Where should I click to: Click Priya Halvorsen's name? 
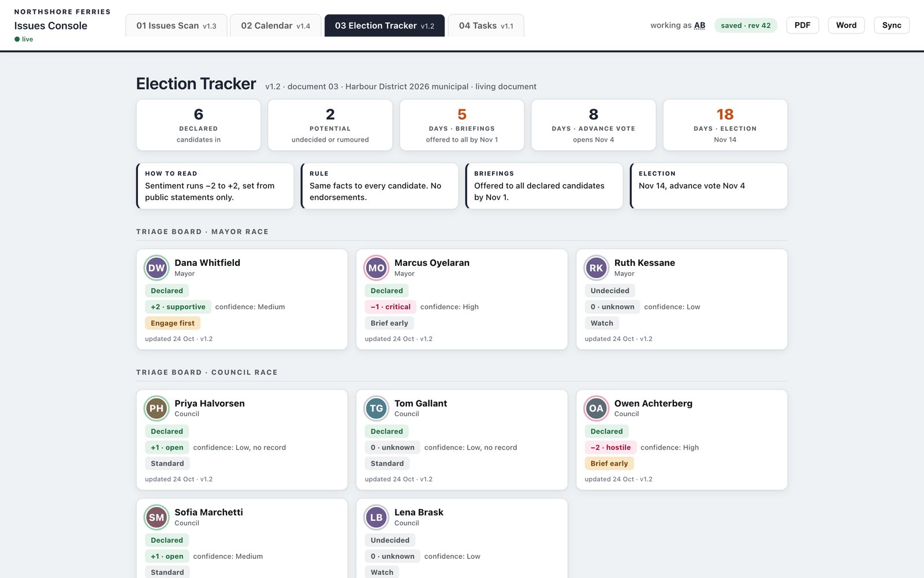coord(210,403)
